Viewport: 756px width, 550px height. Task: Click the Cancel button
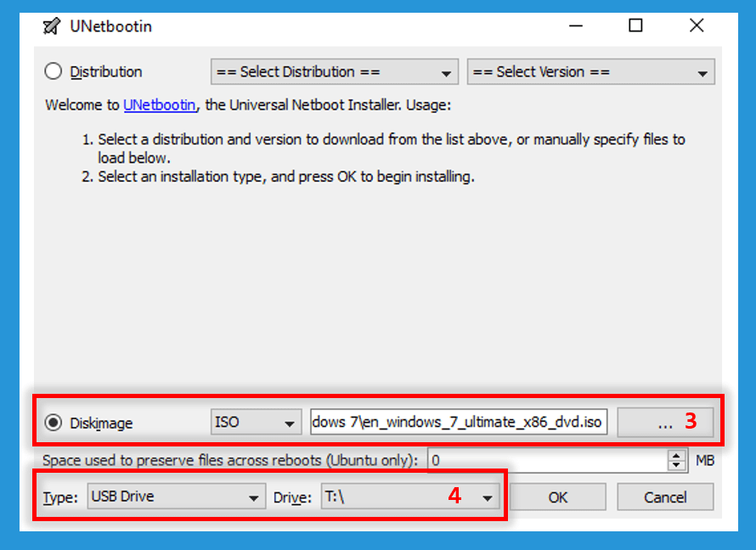[665, 497]
